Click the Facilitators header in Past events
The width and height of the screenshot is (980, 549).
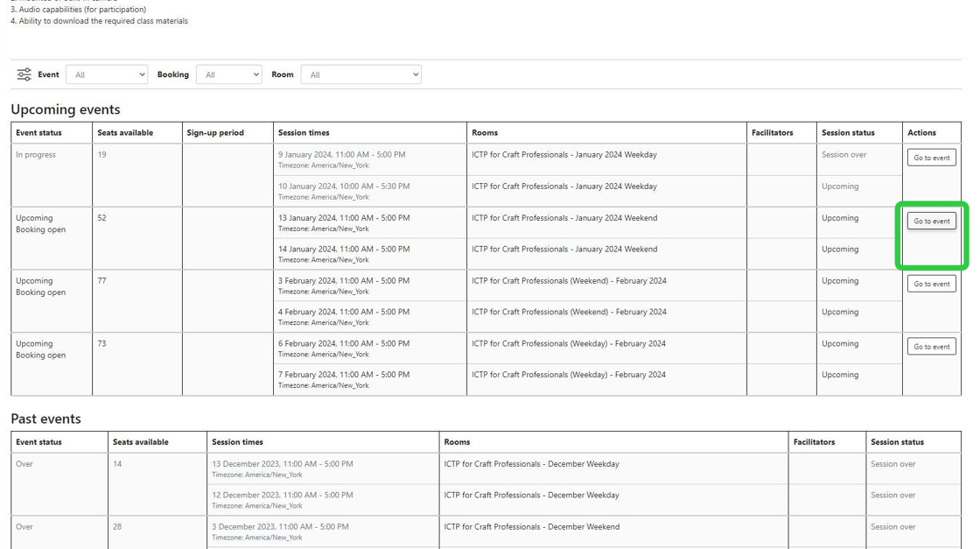click(x=814, y=442)
